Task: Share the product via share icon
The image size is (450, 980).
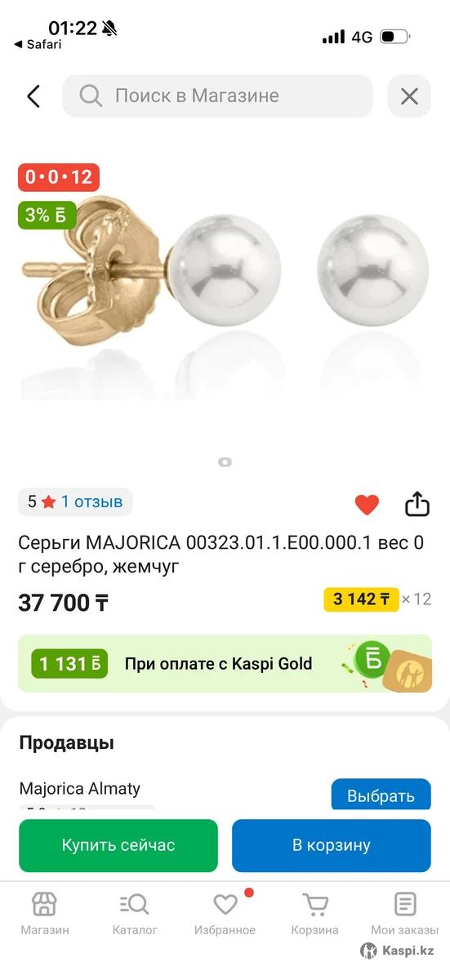Action: click(417, 503)
